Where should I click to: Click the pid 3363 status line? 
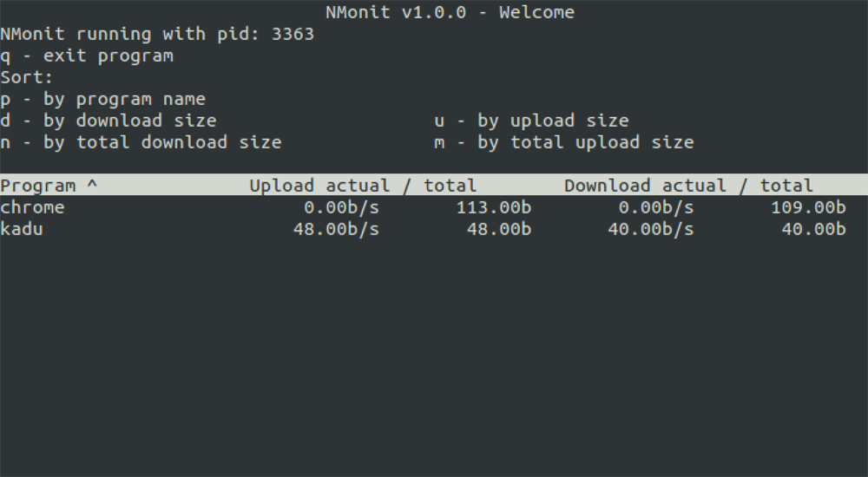[x=157, y=34]
